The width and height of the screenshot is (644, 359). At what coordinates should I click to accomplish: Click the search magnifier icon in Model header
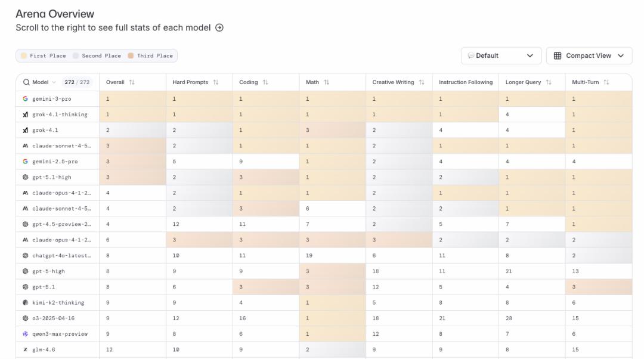coord(26,82)
